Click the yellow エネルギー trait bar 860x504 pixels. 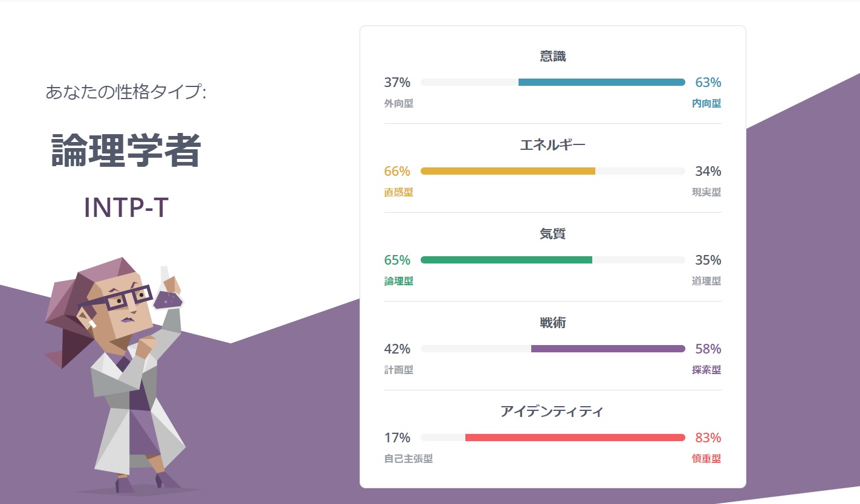508,171
